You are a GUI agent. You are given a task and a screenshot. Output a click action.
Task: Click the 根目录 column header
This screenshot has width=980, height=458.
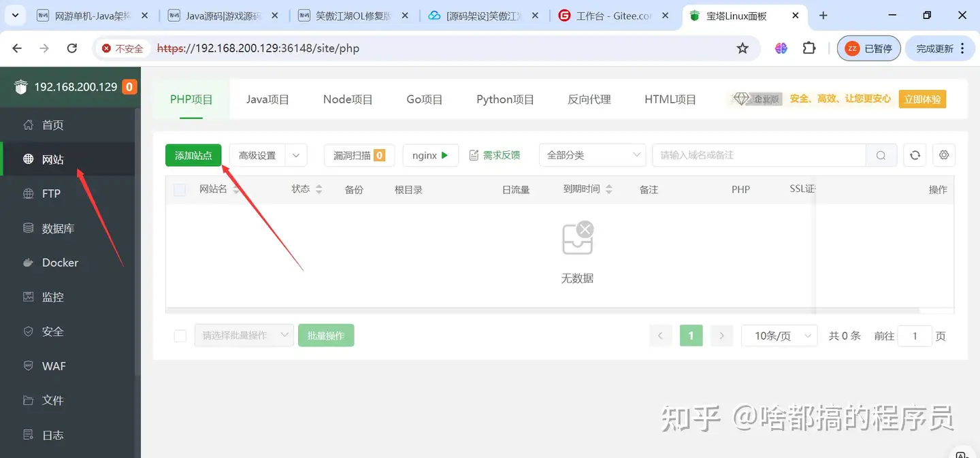pos(408,190)
